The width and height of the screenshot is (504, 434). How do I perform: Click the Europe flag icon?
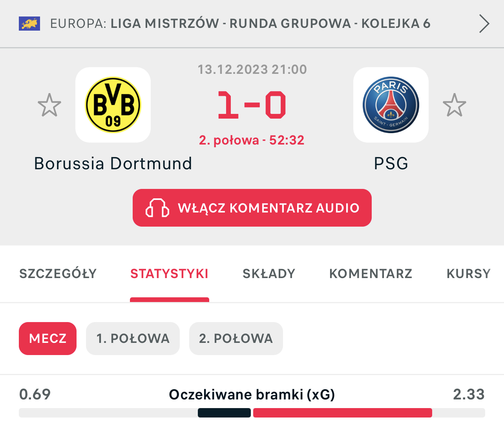(x=29, y=24)
